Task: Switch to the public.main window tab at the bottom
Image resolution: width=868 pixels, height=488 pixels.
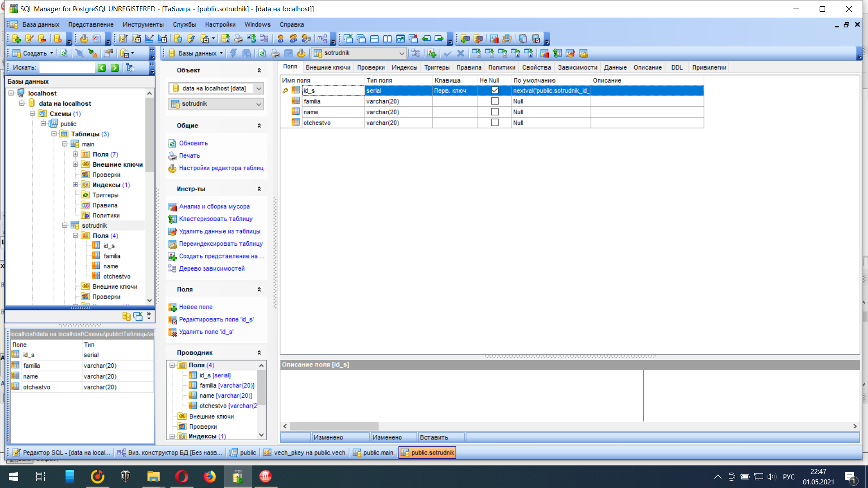Action: pos(373,453)
